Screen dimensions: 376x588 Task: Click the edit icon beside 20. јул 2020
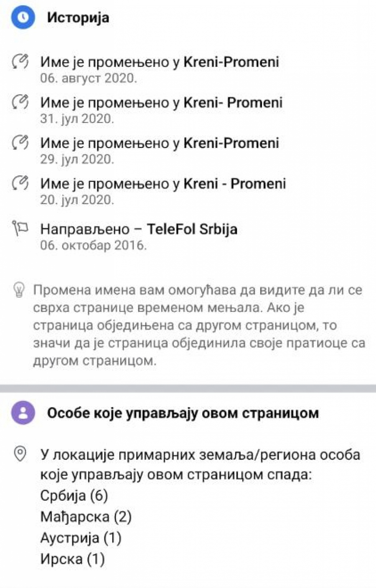(20, 184)
